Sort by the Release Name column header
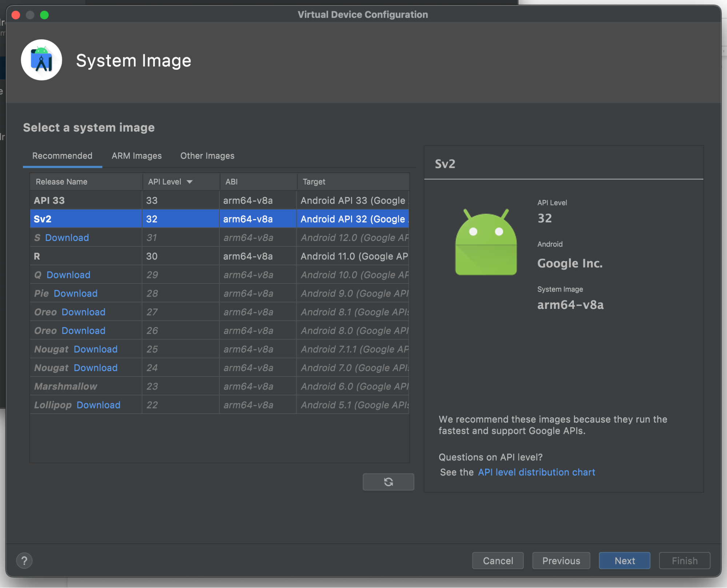 (x=61, y=181)
